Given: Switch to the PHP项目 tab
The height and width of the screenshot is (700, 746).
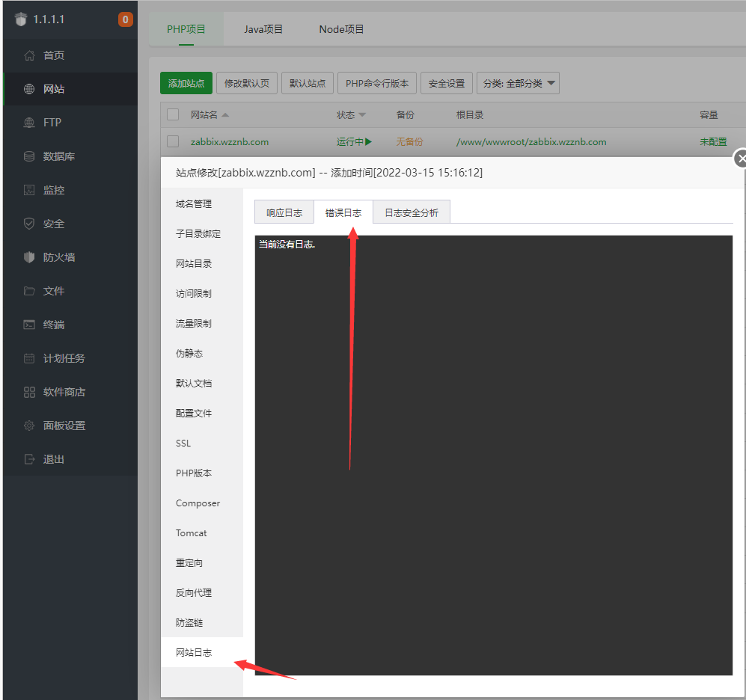Looking at the screenshot, I should click(186, 29).
